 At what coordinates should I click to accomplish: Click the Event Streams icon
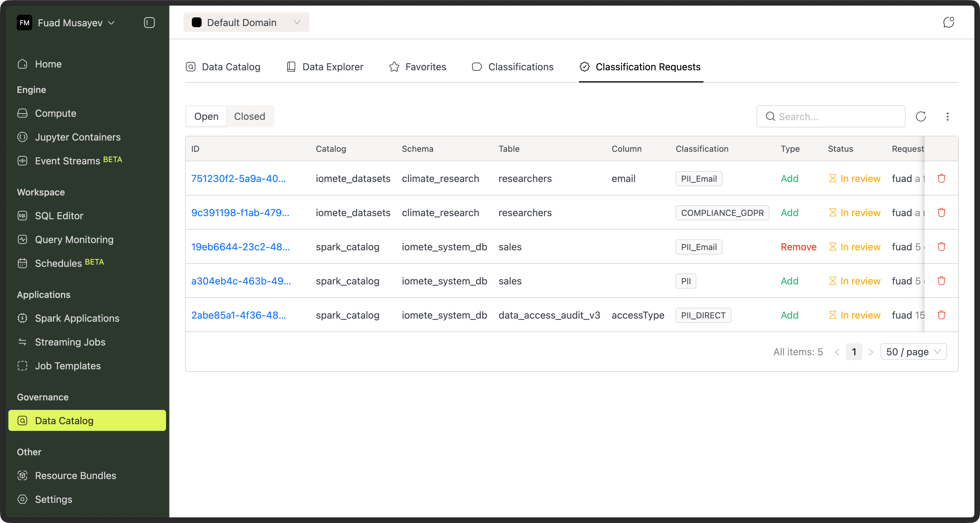[22, 161]
